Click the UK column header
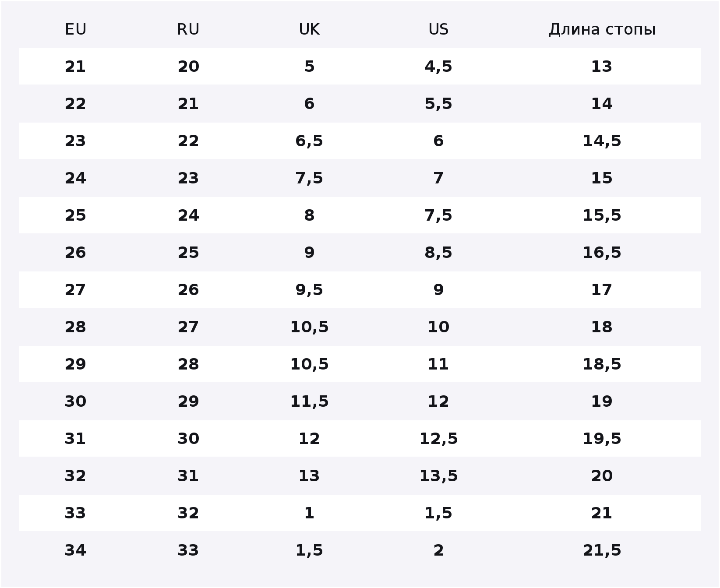This screenshot has height=588, width=720. (x=309, y=29)
